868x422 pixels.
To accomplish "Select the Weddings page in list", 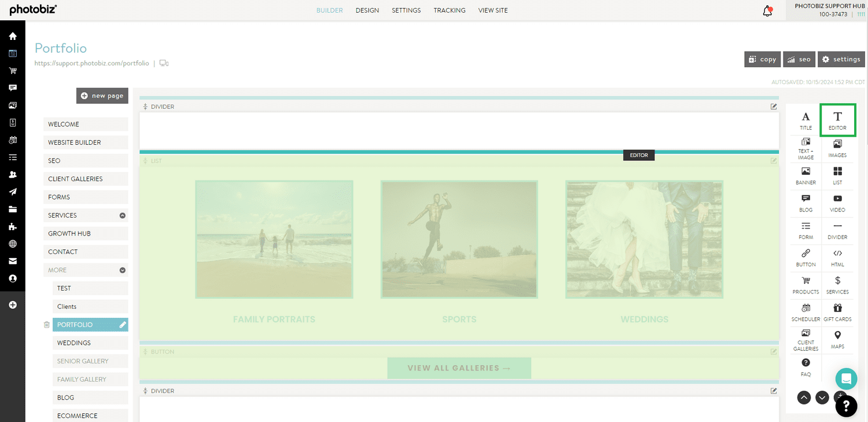I will [90, 343].
